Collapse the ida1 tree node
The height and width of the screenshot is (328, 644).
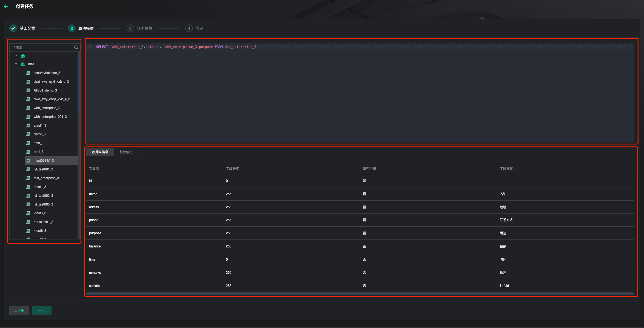click(x=16, y=64)
